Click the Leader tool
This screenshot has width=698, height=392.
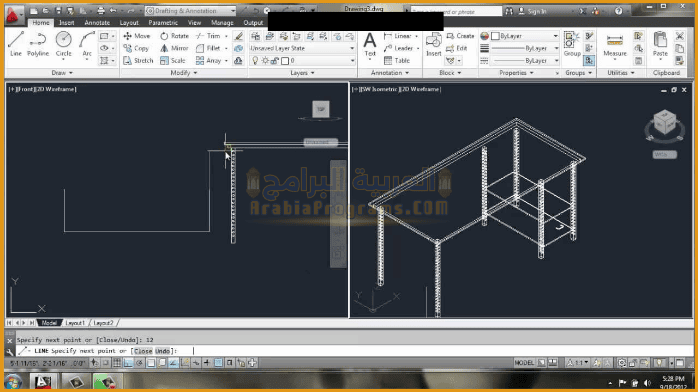(398, 48)
